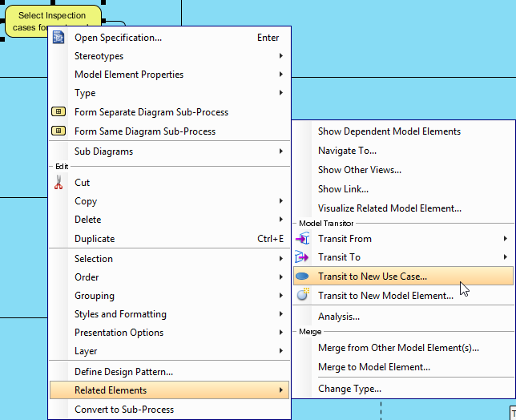Click the Form Same Diagram Sub-Process icon
This screenshot has width=516, height=420.
(x=58, y=131)
